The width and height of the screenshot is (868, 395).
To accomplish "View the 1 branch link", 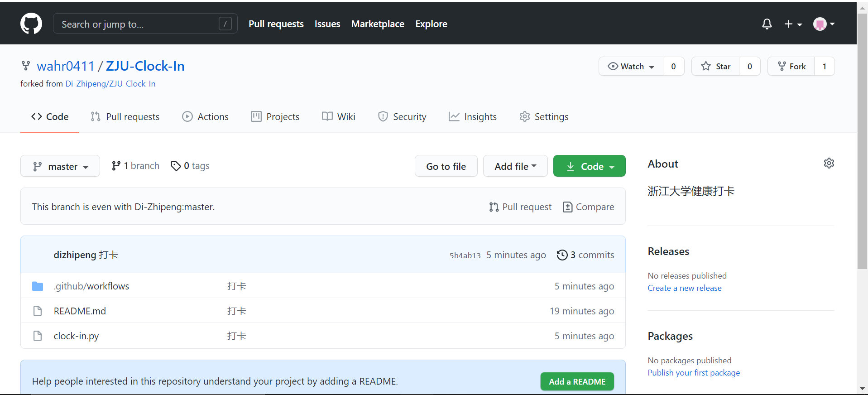I will pyautogui.click(x=135, y=166).
